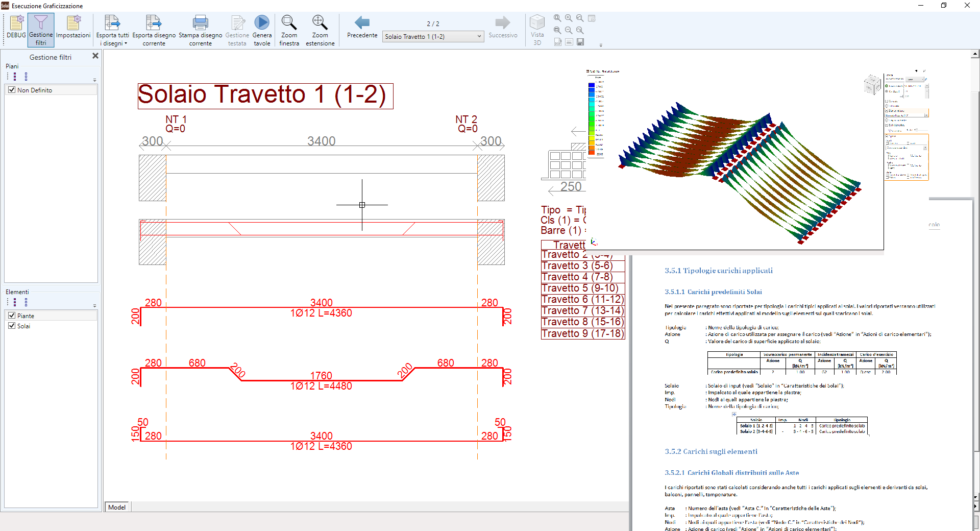
Task: Open drawing selector Solaio Travetto 1 (1-2)
Action: pos(433,36)
